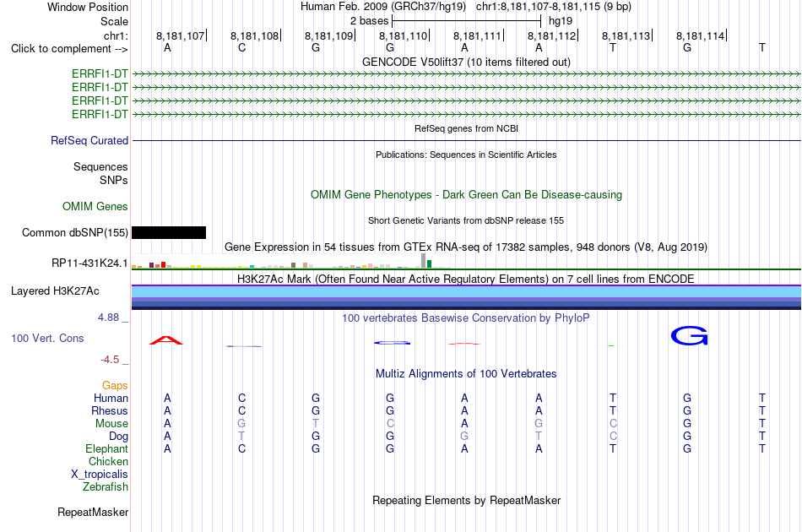Screen dimensions: 802x532
Task: Open '100 vertebrates Basewise Conservation by PhyloP' title
Action: click(466, 318)
